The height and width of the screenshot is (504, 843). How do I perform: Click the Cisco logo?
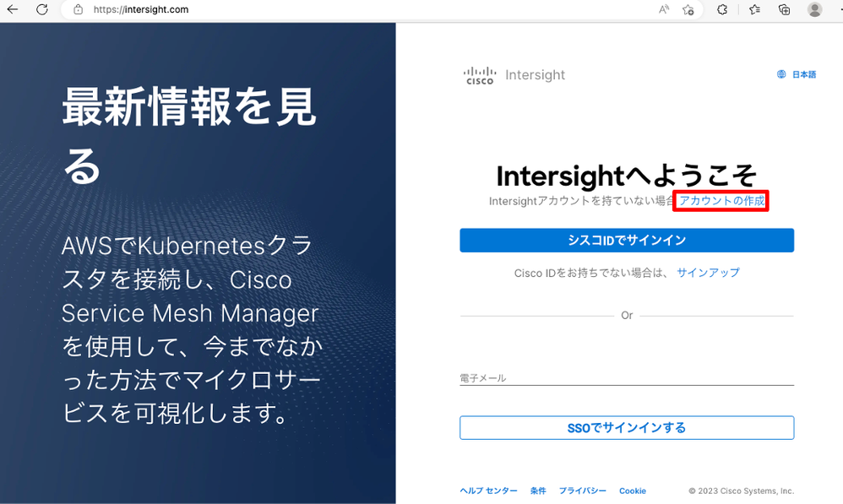tap(480, 75)
